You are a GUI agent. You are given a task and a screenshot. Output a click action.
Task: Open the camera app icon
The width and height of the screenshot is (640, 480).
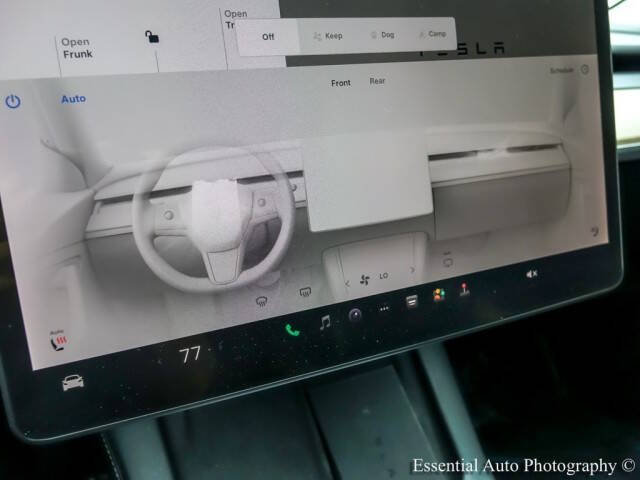355,315
